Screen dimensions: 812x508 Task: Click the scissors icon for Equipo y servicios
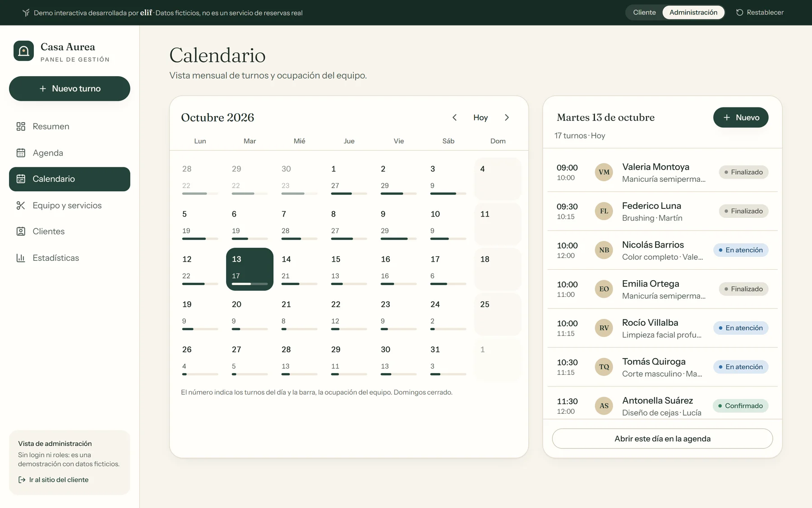tap(21, 205)
